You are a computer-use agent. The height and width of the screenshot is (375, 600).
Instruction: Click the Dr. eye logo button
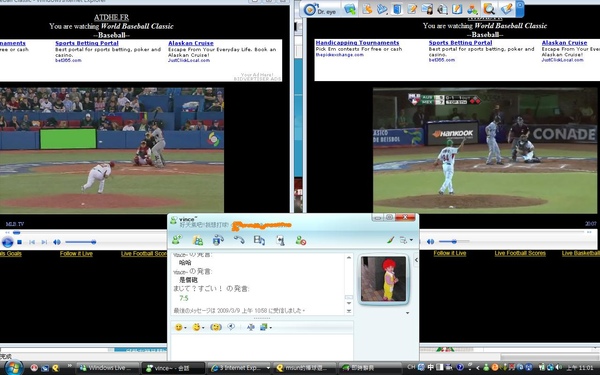tap(320, 9)
